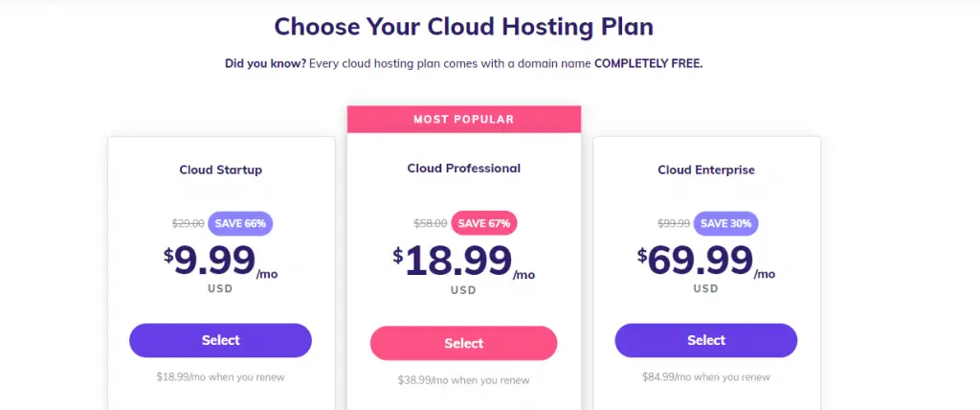
Task: Select the Cloud Enterprise plan button
Action: click(706, 340)
